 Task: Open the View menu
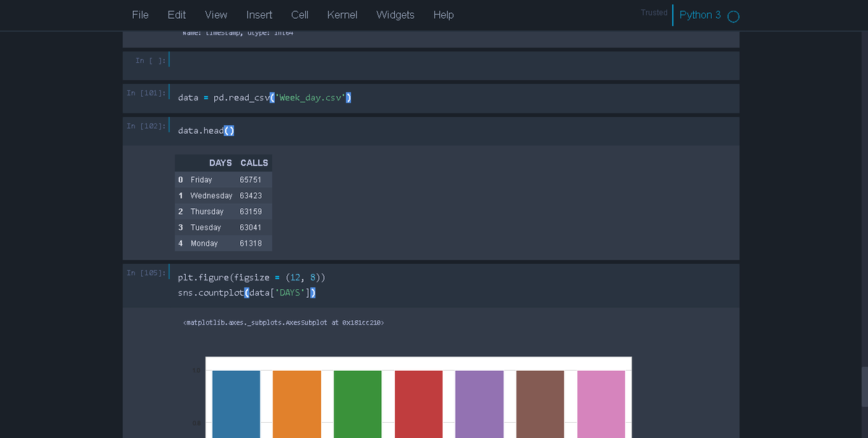(x=216, y=14)
